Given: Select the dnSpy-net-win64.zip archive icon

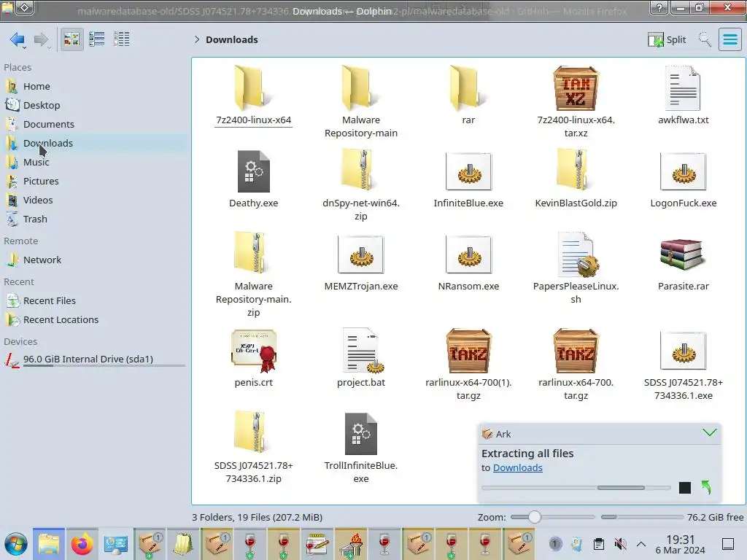Looking at the screenshot, I should (x=360, y=171).
